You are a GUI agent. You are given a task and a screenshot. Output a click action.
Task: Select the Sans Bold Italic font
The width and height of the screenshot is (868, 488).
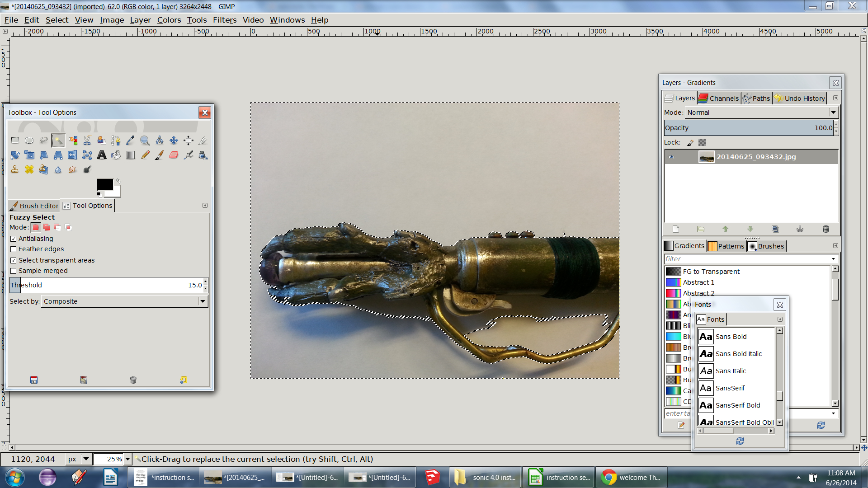[x=738, y=354]
